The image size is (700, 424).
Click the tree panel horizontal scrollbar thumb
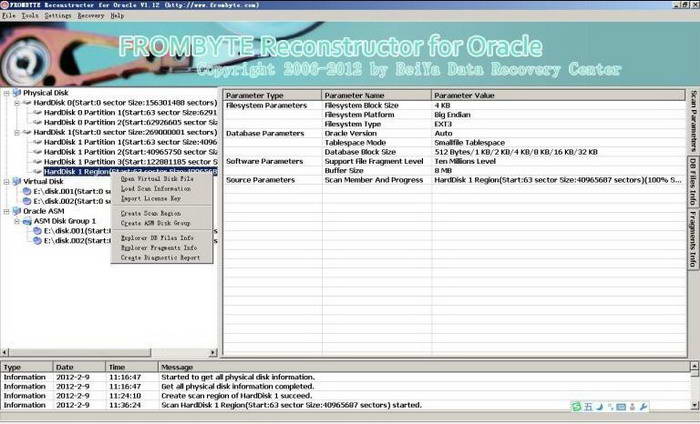click(80, 353)
